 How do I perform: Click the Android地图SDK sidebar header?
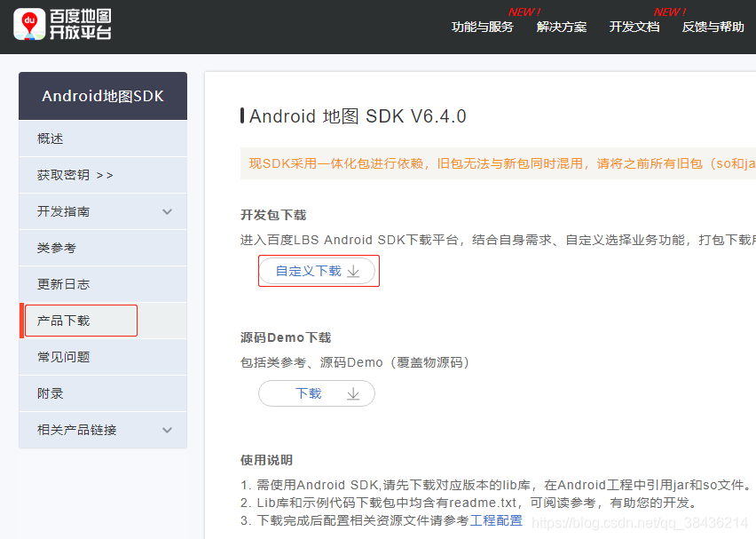pyautogui.click(x=103, y=96)
